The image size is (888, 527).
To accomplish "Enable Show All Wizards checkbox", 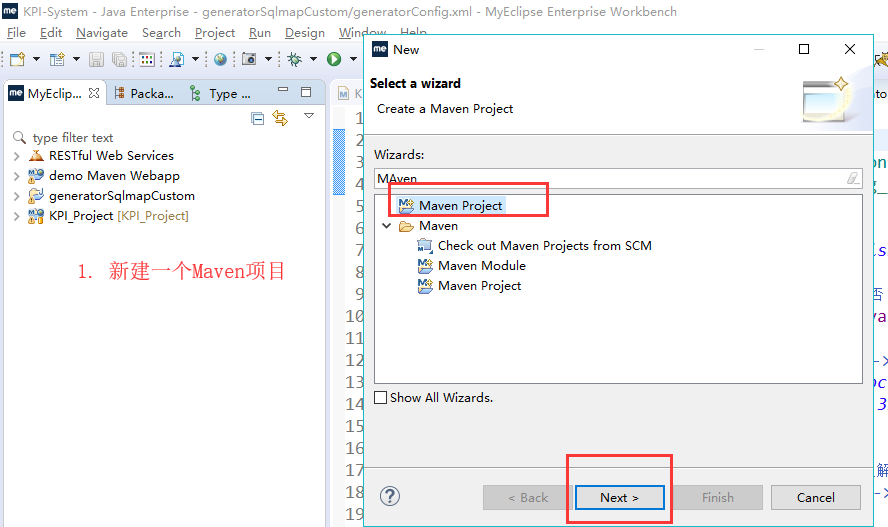I will coord(381,397).
